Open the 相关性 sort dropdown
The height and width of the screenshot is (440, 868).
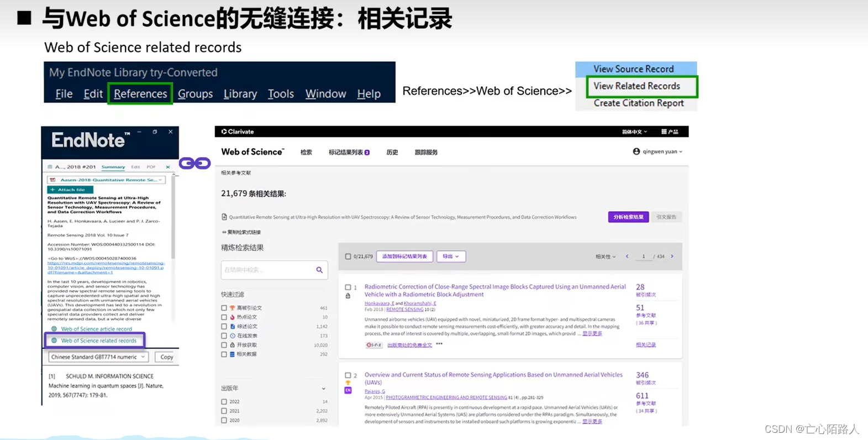[606, 256]
